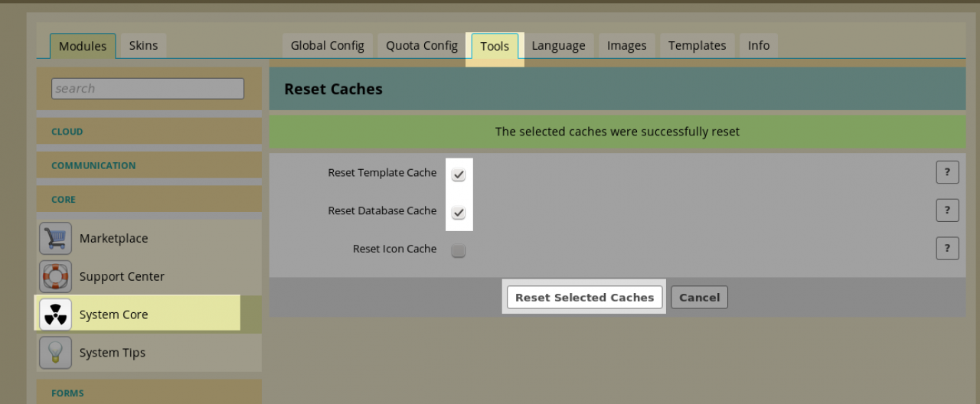This screenshot has height=404, width=980.
Task: Click help icon for Reset Database Cache
Action: [x=947, y=210]
